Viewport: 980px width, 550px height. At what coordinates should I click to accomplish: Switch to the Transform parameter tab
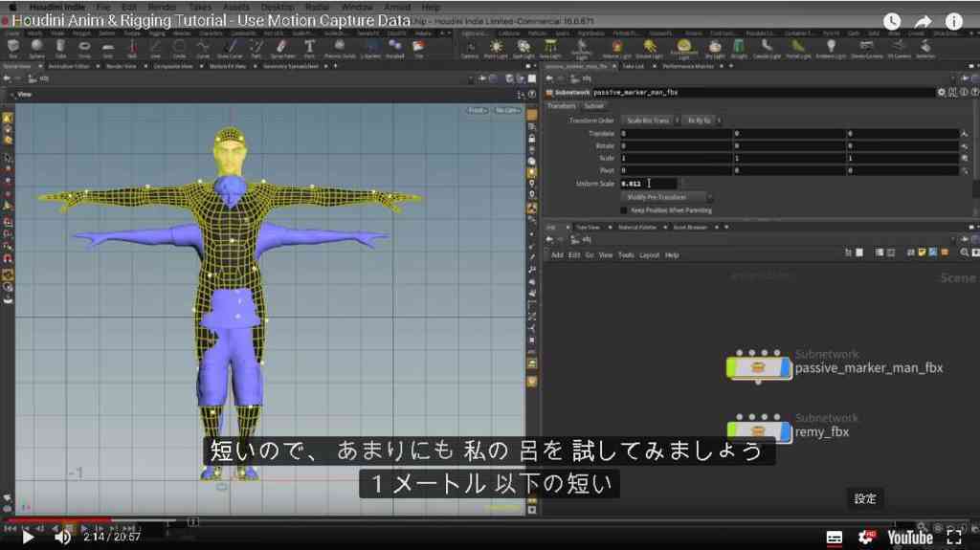[561, 106]
